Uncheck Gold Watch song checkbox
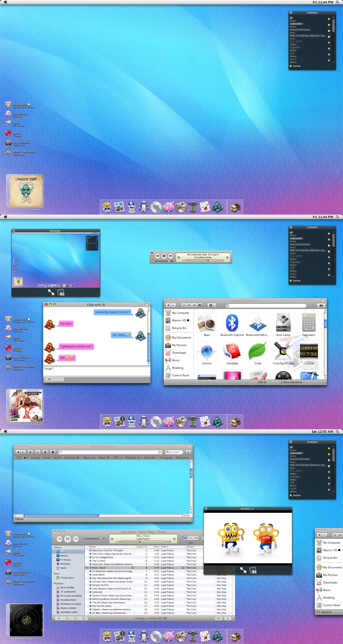 [90, 575]
